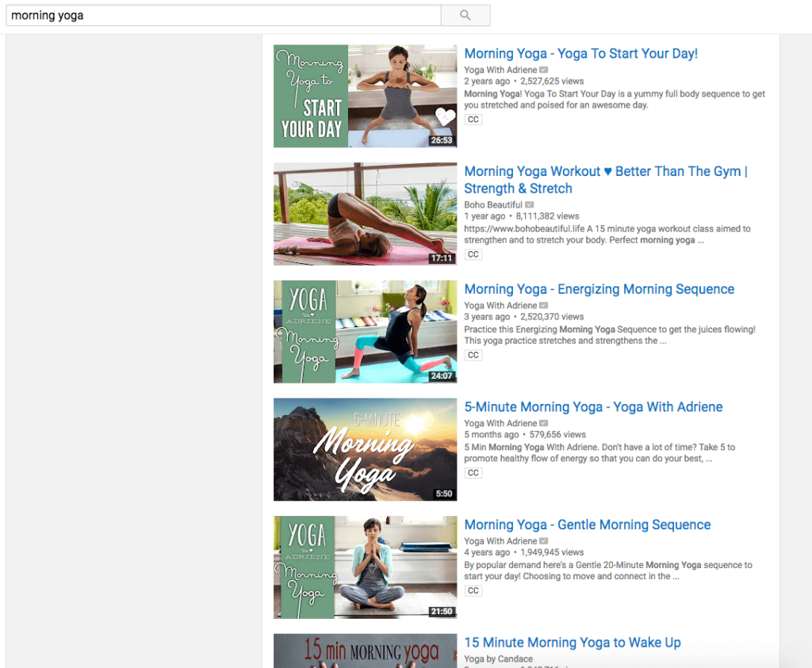The width and height of the screenshot is (812, 668).
Task: Click description starting 'Morning Yoga! Yoga To Start'
Action: pyautogui.click(x=615, y=99)
